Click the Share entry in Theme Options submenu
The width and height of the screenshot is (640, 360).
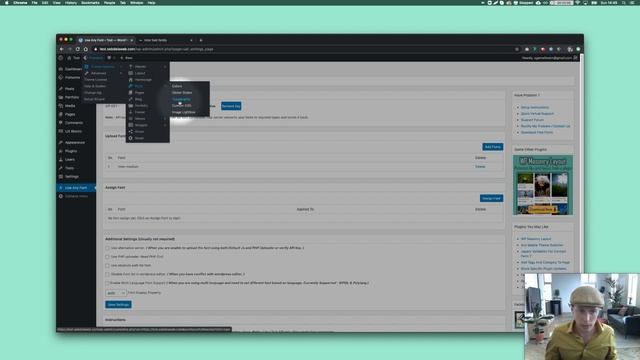point(139,131)
